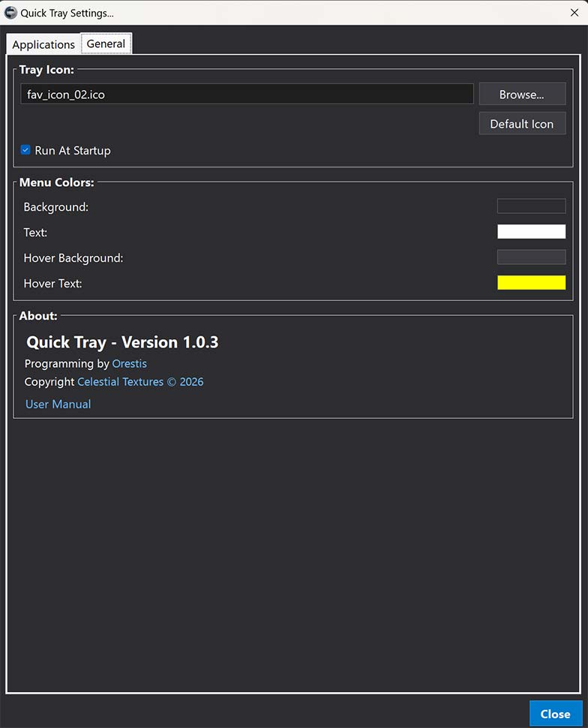Visit the Celestial Textures © 2026 link
This screenshot has height=728, width=588.
click(x=140, y=382)
